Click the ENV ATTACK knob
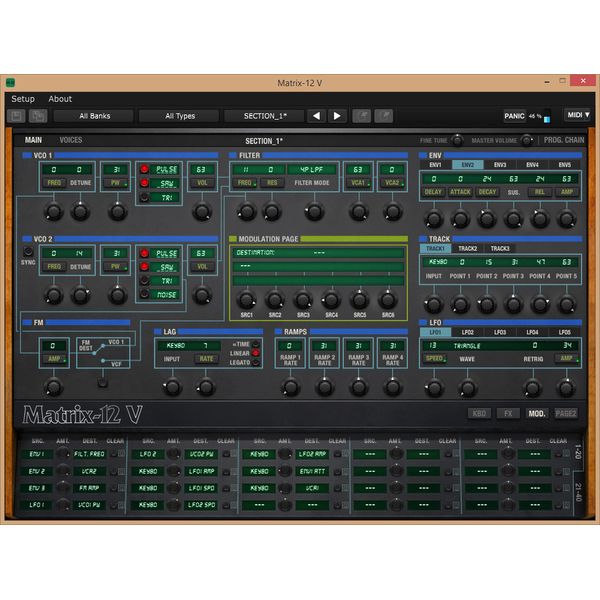Screen dimensions: 600x600 (460, 219)
